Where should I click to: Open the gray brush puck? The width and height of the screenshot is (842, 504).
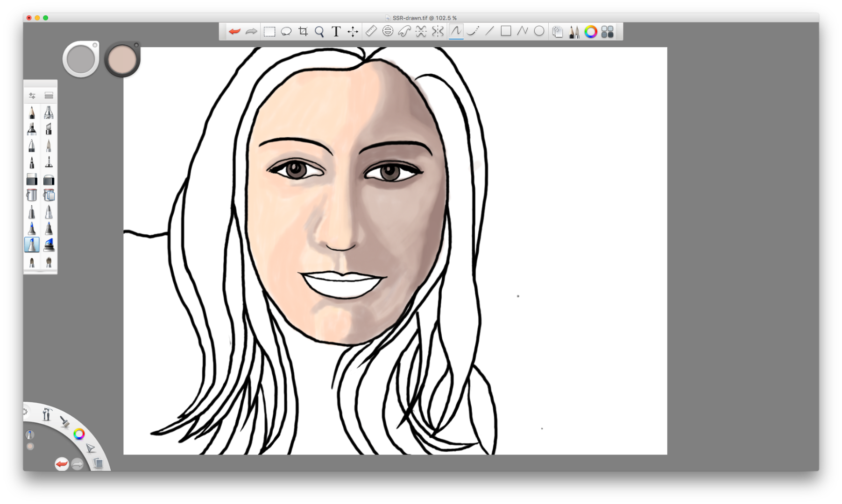point(81,59)
